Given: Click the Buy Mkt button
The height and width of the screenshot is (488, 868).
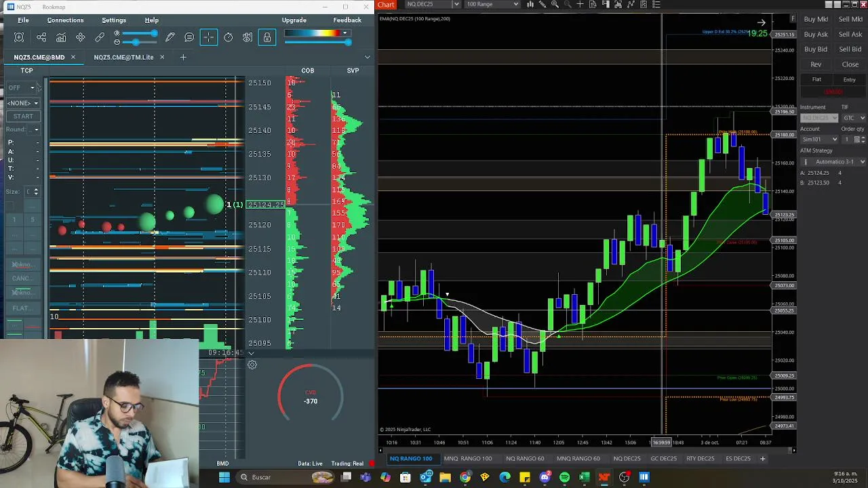Looking at the screenshot, I should coord(816,20).
